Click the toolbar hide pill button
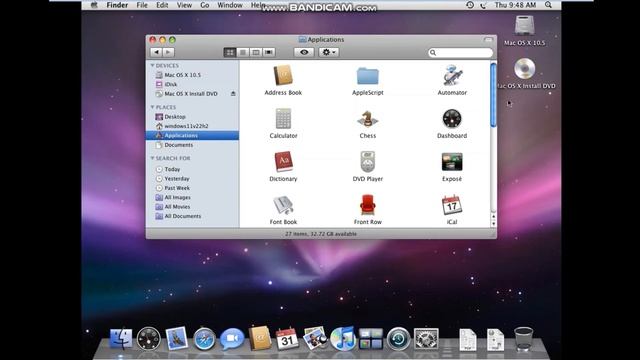640x360 pixels. tap(488, 40)
